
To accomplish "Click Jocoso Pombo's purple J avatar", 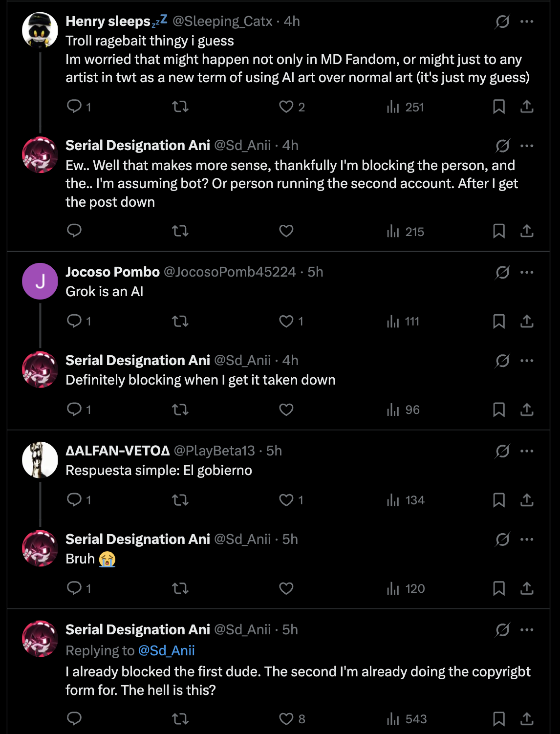I will (x=40, y=281).
